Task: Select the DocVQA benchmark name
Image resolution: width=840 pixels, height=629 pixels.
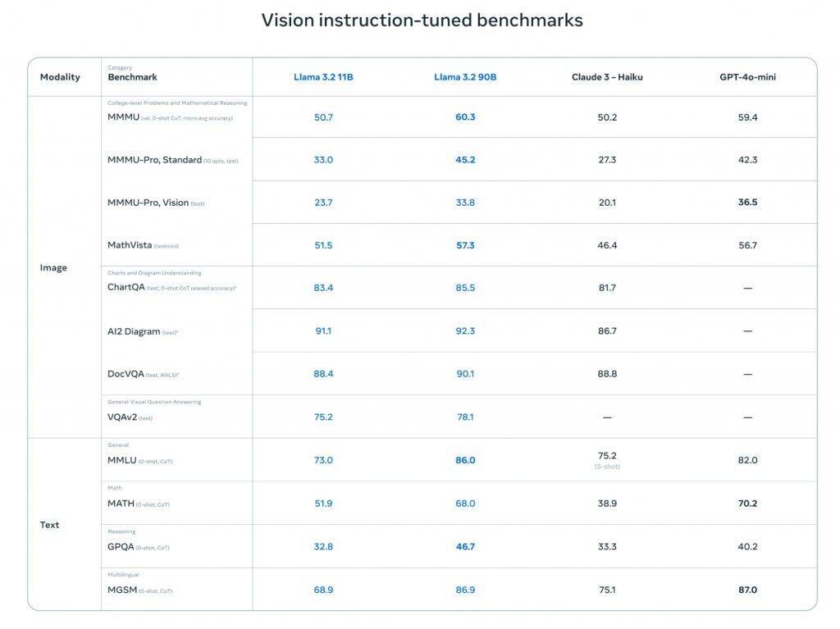Action: coord(126,374)
